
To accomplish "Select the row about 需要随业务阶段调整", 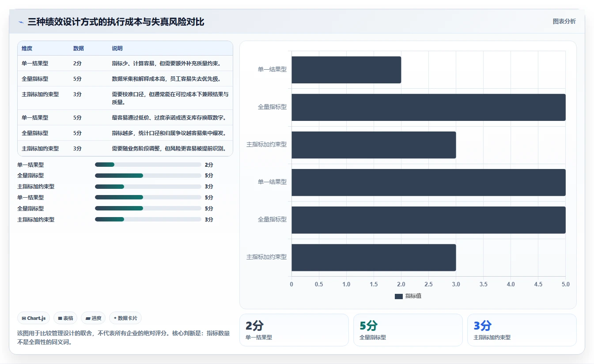I will point(125,148).
